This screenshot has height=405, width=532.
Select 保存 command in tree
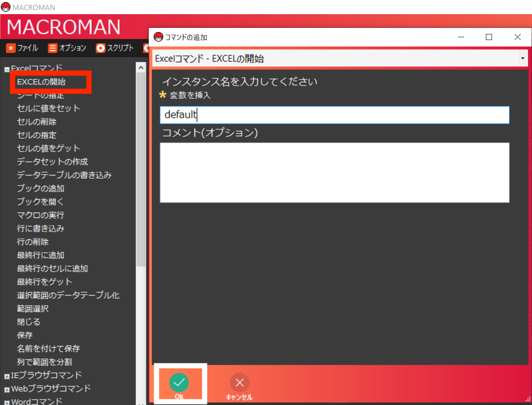(25, 335)
